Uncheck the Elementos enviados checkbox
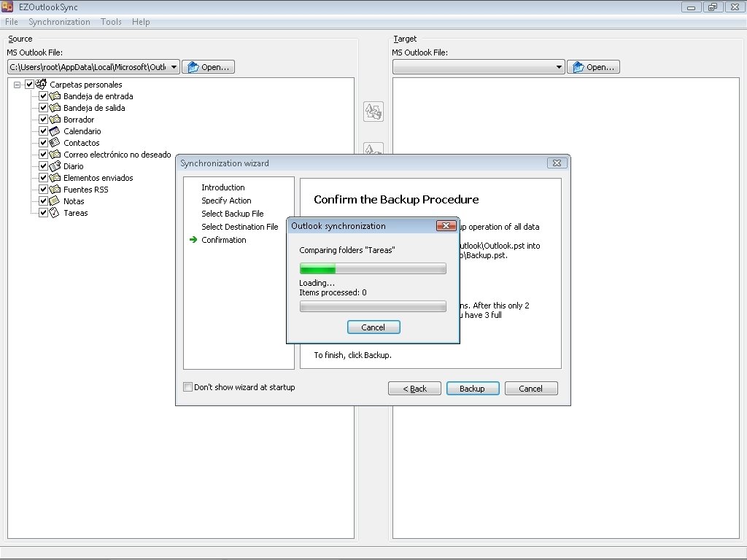The image size is (747, 560). coord(43,178)
